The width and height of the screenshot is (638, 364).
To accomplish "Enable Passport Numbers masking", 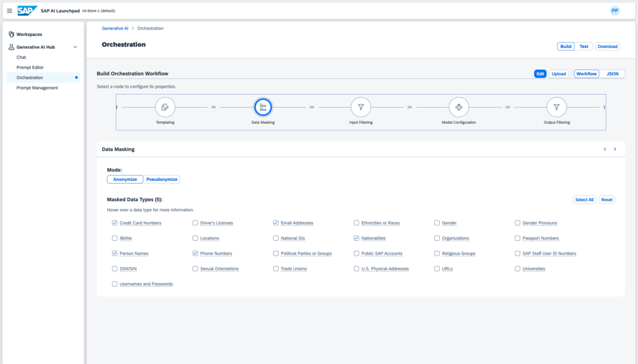I will [518, 238].
